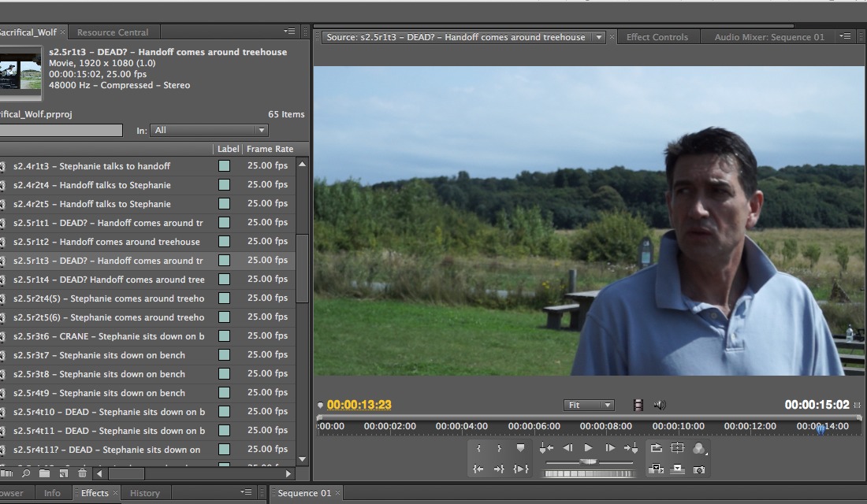Delete selected item with trash icon
This screenshot has height=504, width=867.
click(83, 473)
